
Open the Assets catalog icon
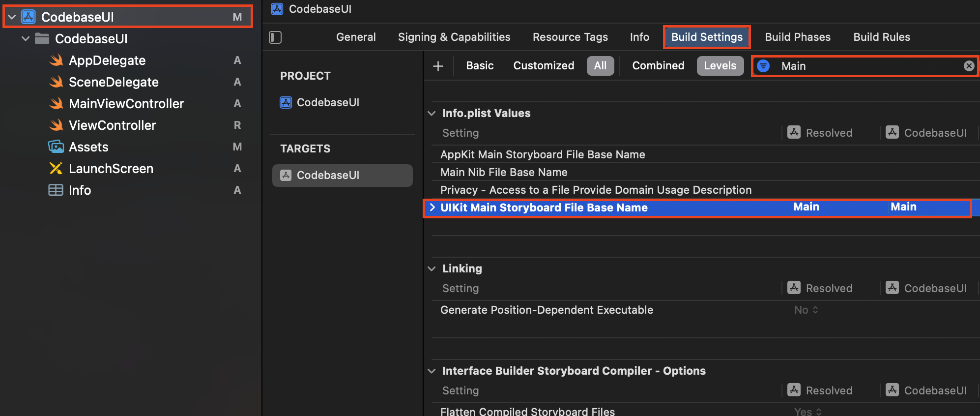tap(56, 147)
